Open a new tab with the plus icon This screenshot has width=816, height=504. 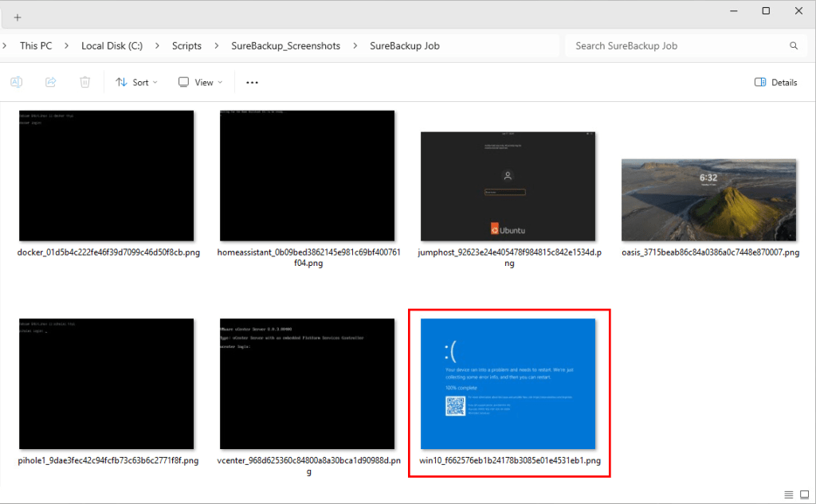tap(18, 16)
